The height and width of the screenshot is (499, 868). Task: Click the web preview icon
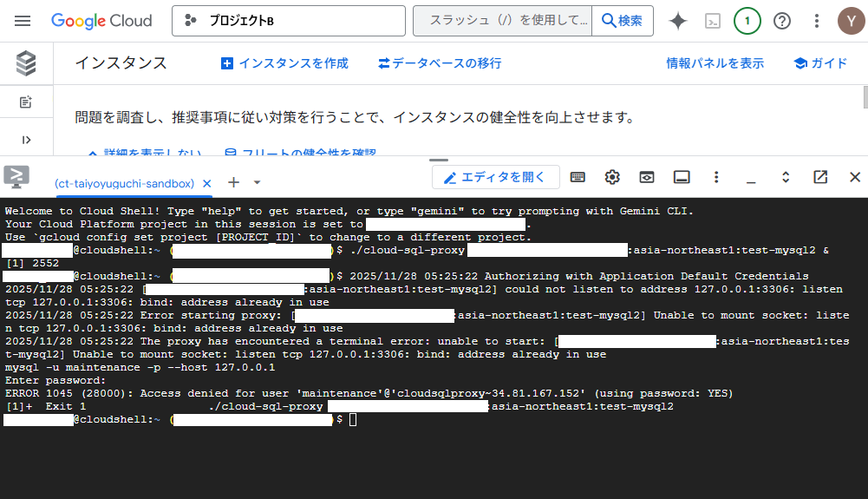(647, 177)
